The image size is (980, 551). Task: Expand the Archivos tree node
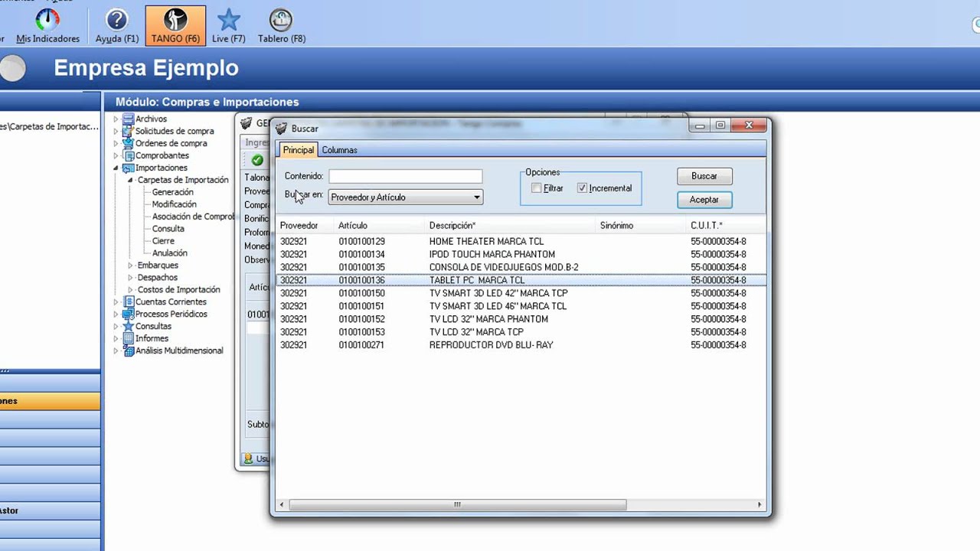coord(116,119)
